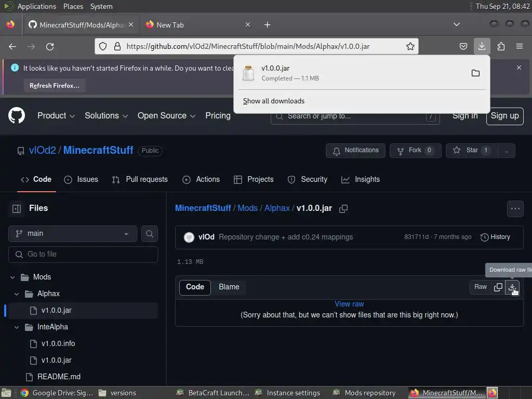Open the Pull requests tab

click(x=140, y=179)
